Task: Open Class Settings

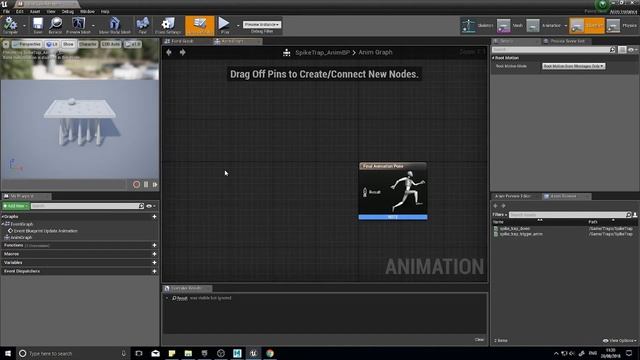Action: [168, 24]
